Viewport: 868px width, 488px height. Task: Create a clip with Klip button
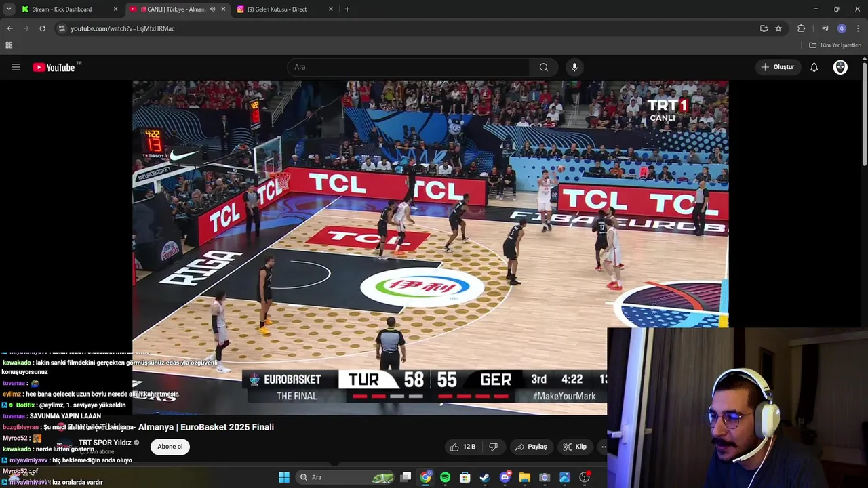[574, 447]
